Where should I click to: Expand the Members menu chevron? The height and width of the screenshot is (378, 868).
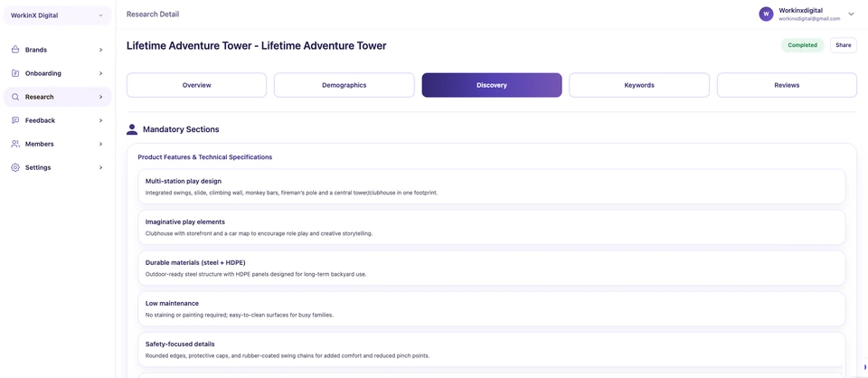point(100,144)
